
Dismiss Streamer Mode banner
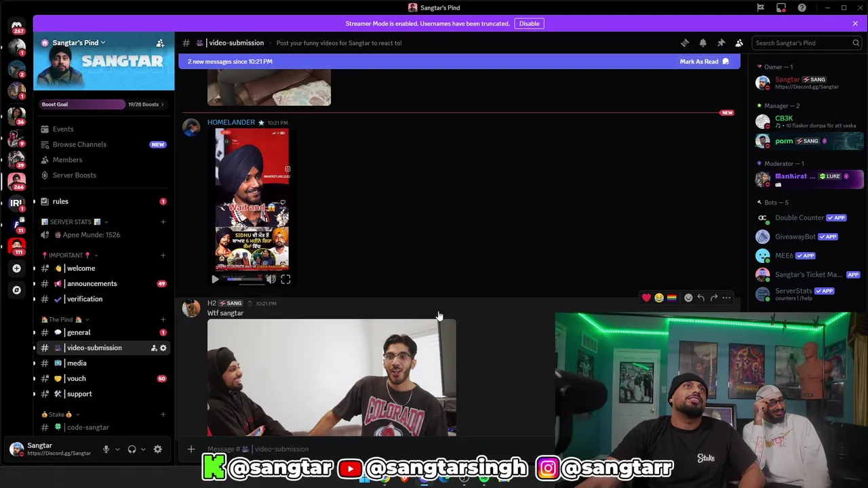[x=855, y=24]
